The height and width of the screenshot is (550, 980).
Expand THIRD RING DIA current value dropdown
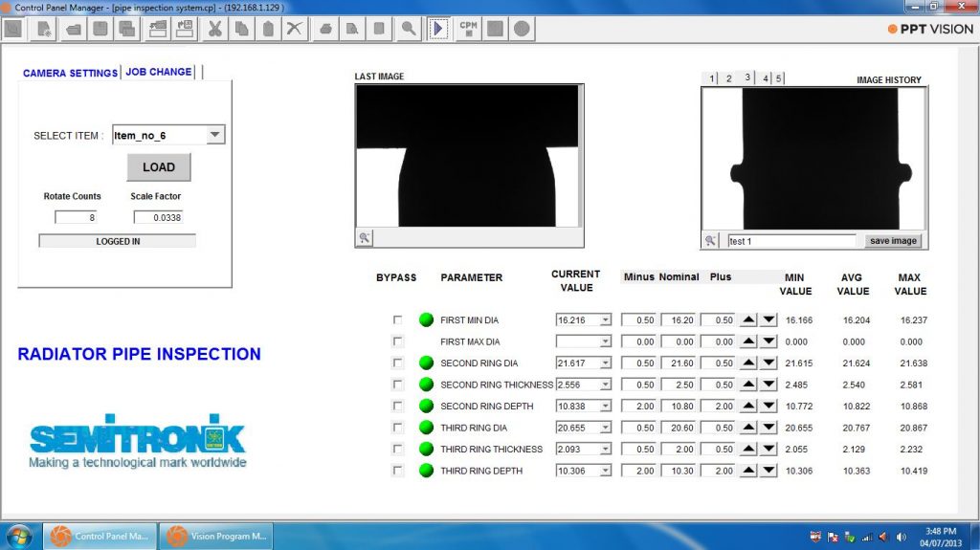point(605,428)
